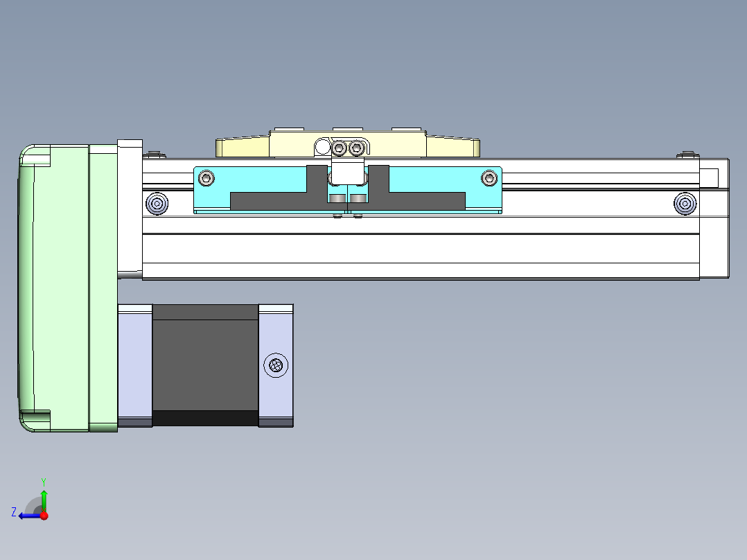Image resolution: width=747 pixels, height=560 pixels.
Task: Select the lavender motor front flange
Action: (135, 365)
